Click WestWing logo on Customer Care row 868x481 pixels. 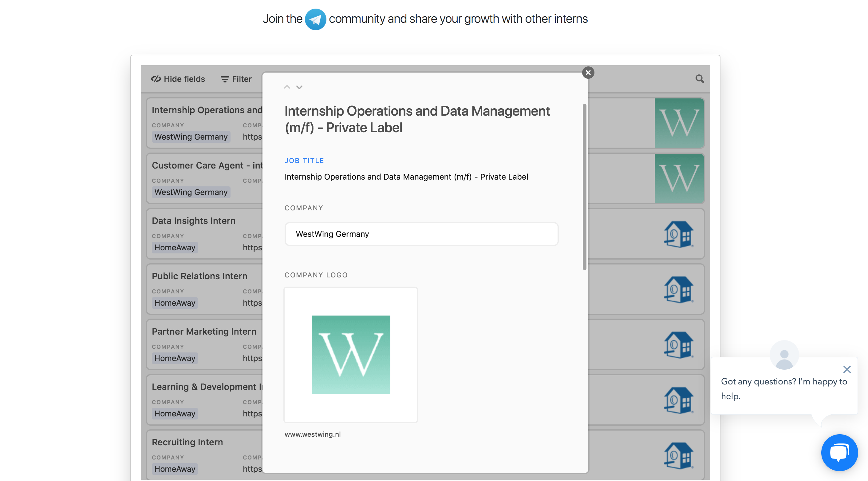[679, 178]
